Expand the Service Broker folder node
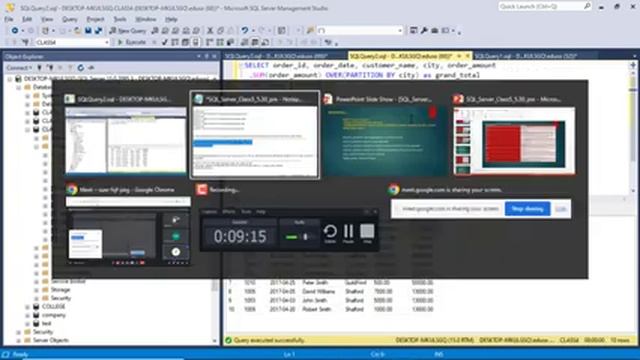This screenshot has height=360, width=640. point(36,281)
